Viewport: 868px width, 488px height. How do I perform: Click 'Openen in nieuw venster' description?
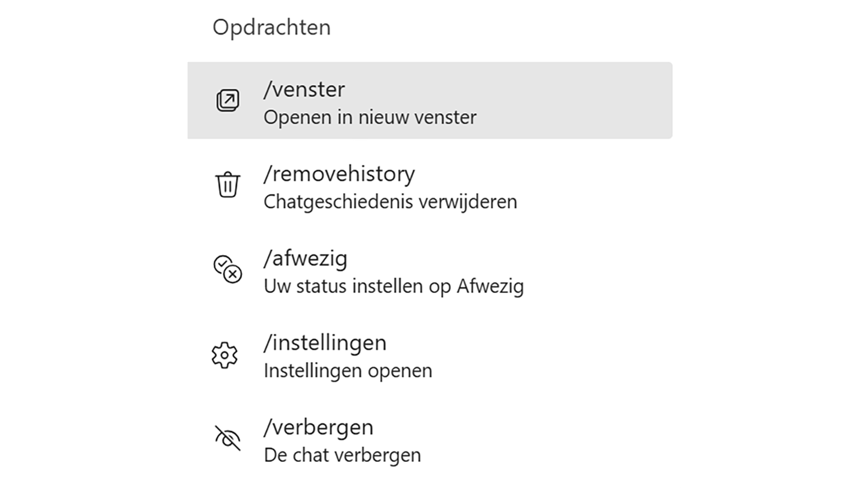point(370,117)
